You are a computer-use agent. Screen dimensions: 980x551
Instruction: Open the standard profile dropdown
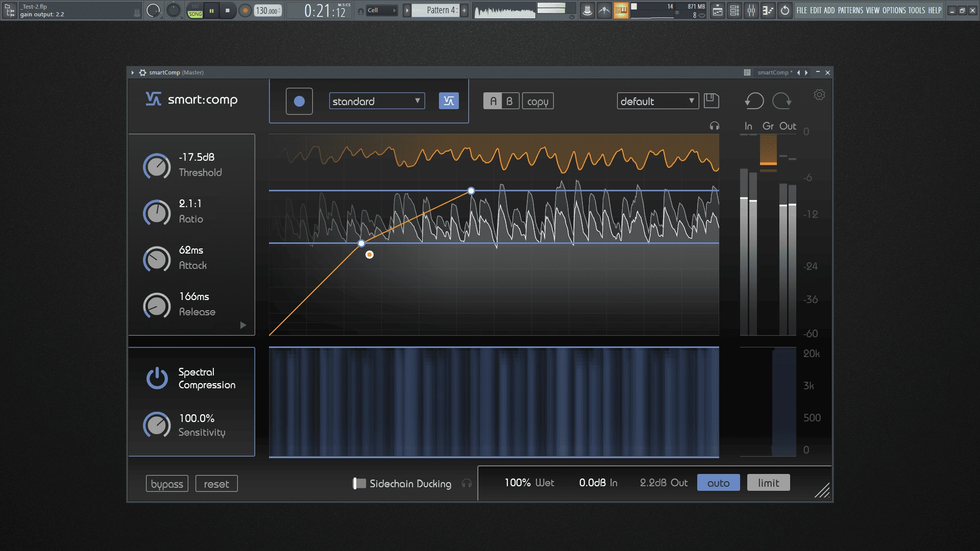tap(377, 101)
